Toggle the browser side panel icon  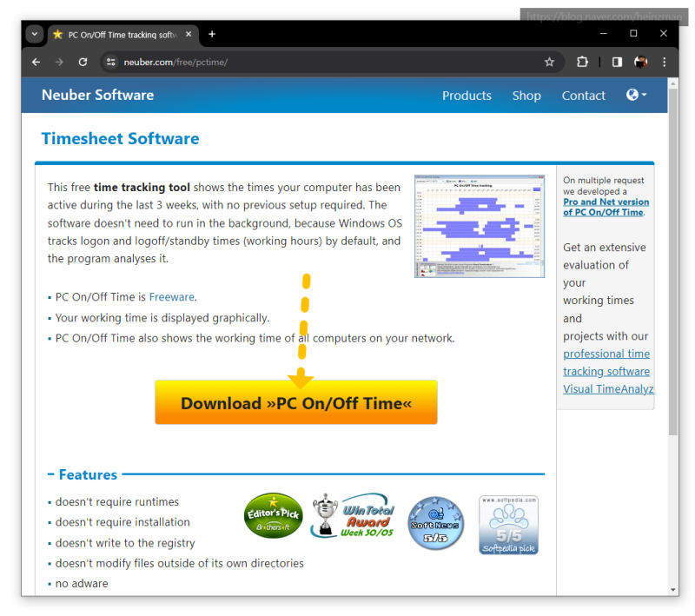click(x=617, y=62)
